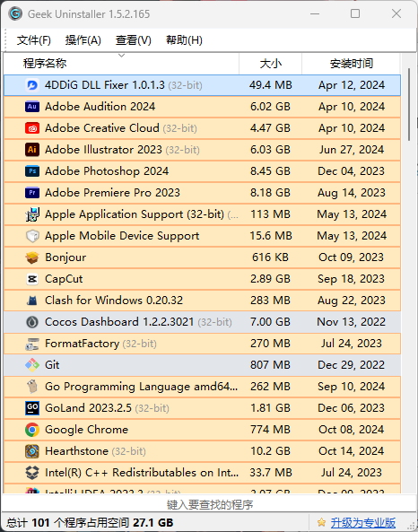Click the 7.00 GB size value
This screenshot has height=532, width=418.
(270, 322)
